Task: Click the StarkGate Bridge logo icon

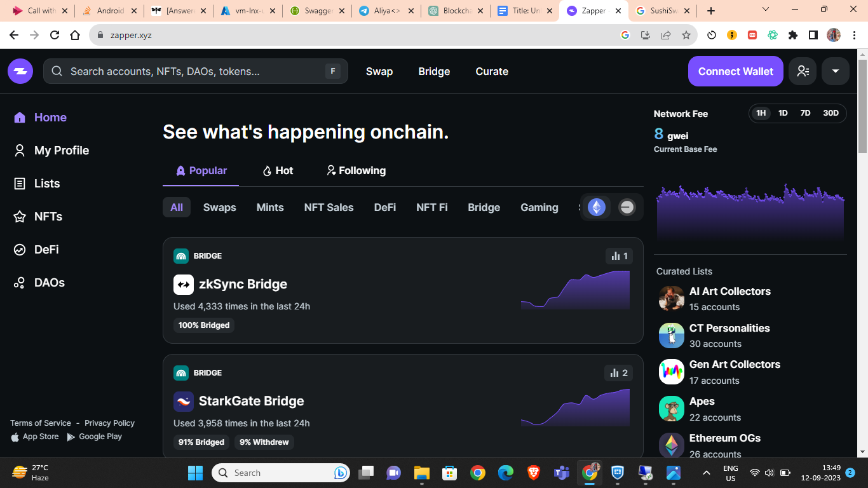Action: [184, 401]
